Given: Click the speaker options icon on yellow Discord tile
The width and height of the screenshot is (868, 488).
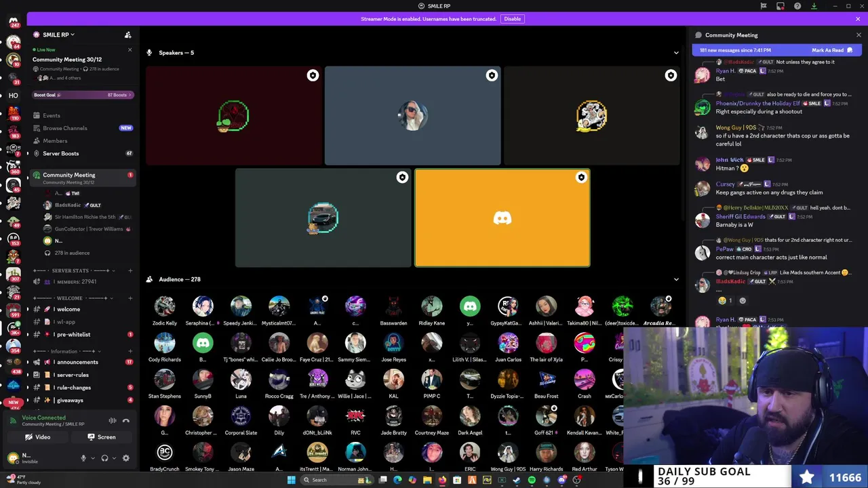Looking at the screenshot, I should click(581, 178).
